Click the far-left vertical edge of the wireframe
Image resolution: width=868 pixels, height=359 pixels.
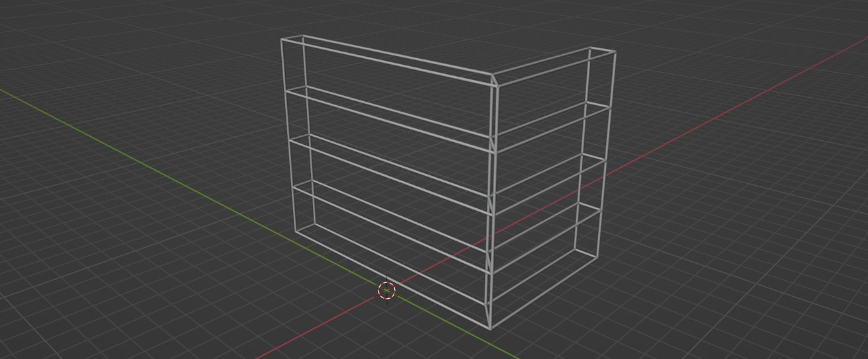pyautogui.click(x=288, y=132)
